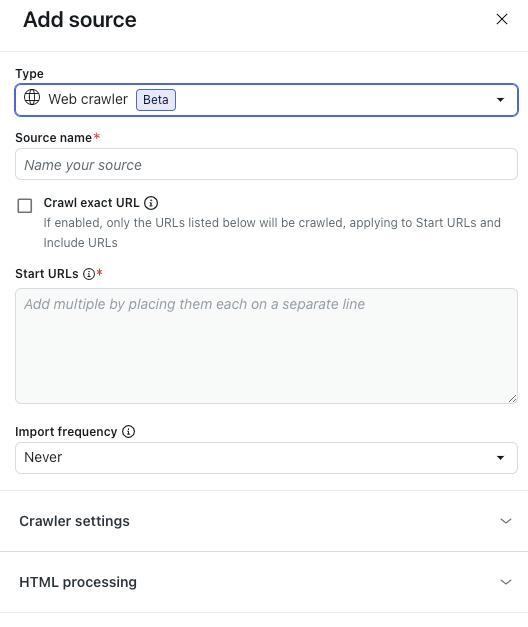Viewport: 528px width, 627px height.
Task: Open the Import frequency dropdown showing Never
Action: [x=266, y=458]
